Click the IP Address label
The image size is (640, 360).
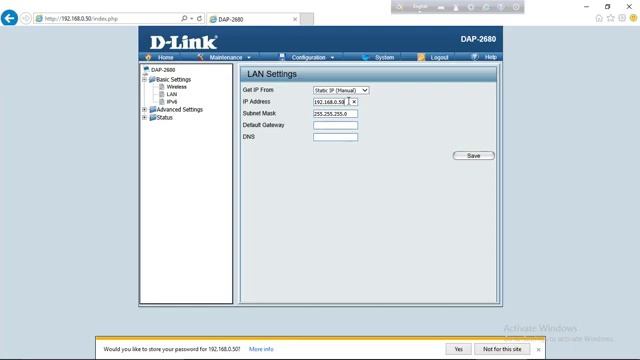click(256, 102)
